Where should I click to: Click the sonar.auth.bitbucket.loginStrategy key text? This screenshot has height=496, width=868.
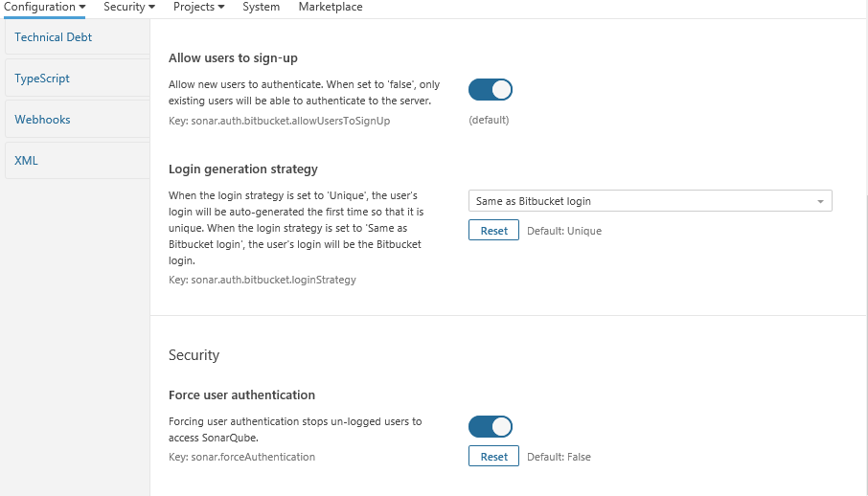(x=262, y=280)
